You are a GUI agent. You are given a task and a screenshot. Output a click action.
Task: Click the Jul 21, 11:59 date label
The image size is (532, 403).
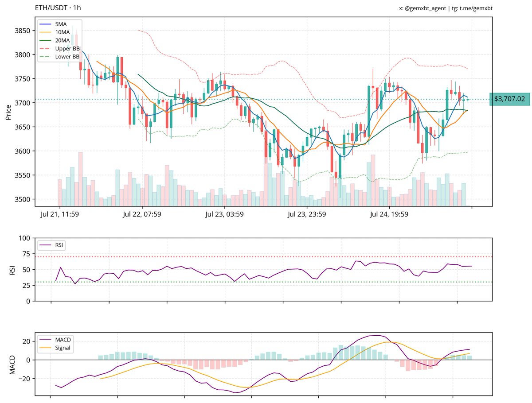59,215
